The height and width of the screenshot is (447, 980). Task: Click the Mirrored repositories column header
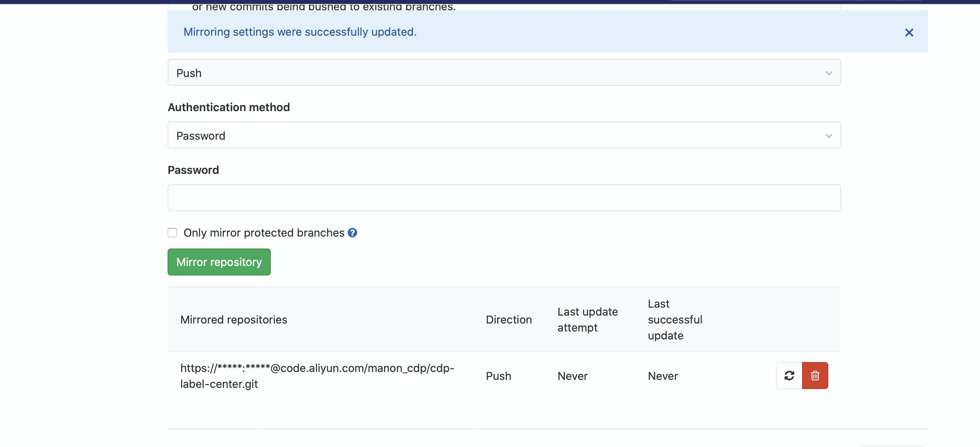click(x=234, y=319)
